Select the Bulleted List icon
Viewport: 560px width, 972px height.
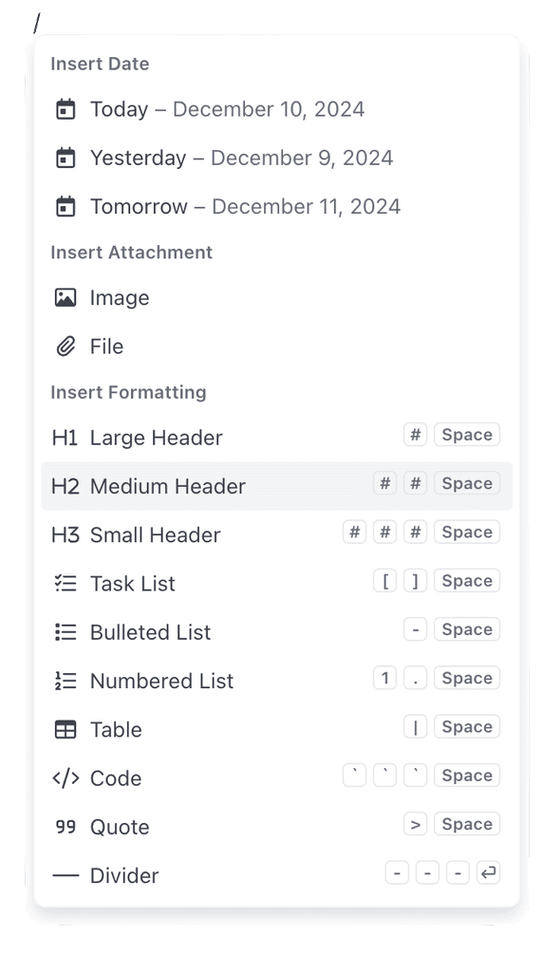pos(65,631)
